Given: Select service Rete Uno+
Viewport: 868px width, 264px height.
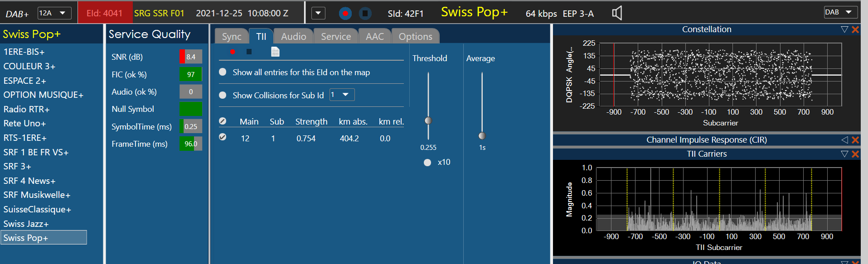Looking at the screenshot, I should [x=24, y=123].
